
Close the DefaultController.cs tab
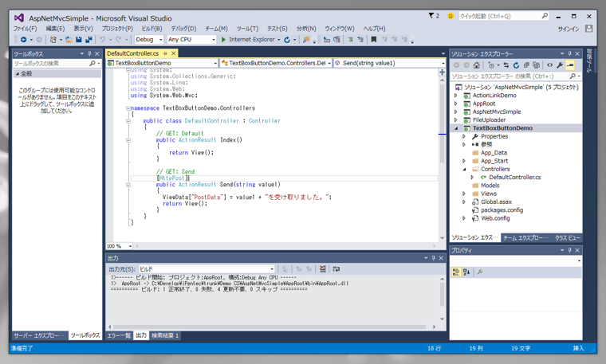(x=174, y=53)
